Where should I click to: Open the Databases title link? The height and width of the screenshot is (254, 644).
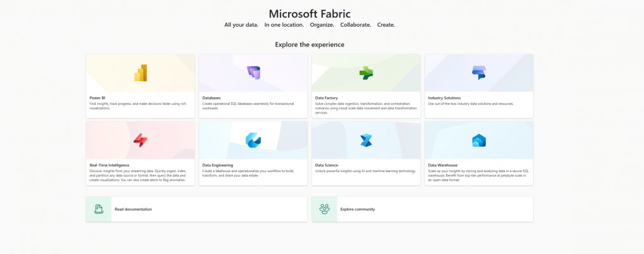pyautogui.click(x=211, y=98)
